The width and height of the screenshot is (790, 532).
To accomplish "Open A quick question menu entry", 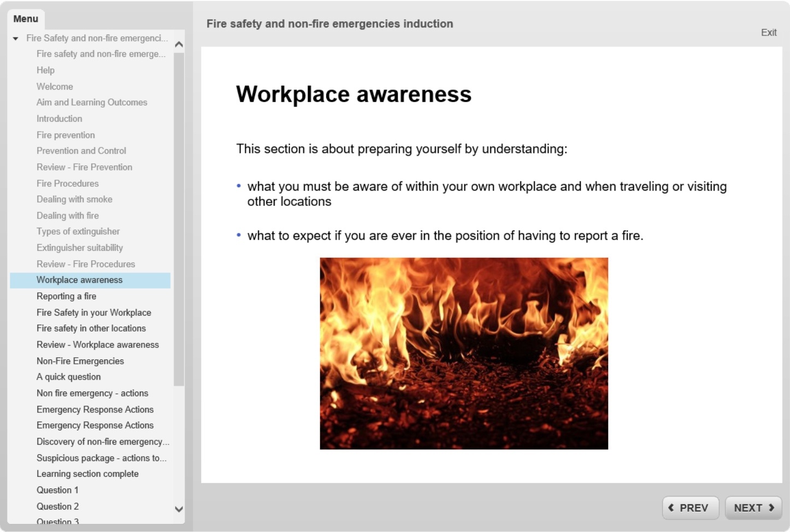I will pos(68,377).
